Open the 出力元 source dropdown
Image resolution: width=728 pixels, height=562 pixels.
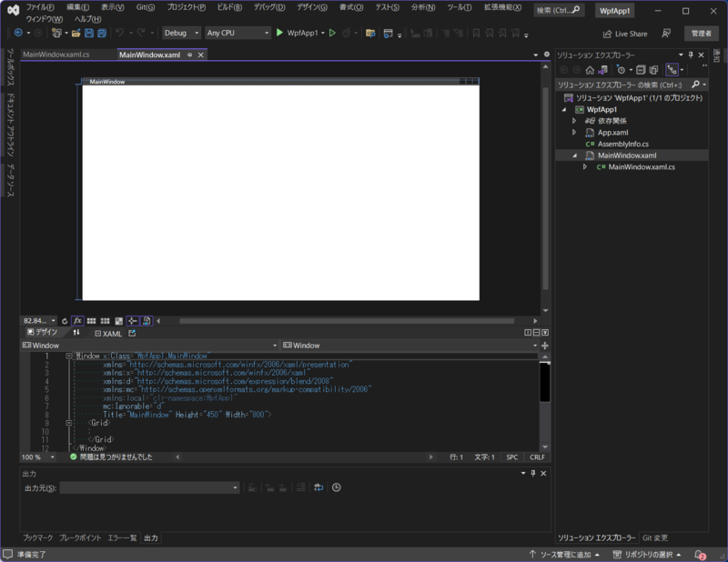[x=149, y=487]
